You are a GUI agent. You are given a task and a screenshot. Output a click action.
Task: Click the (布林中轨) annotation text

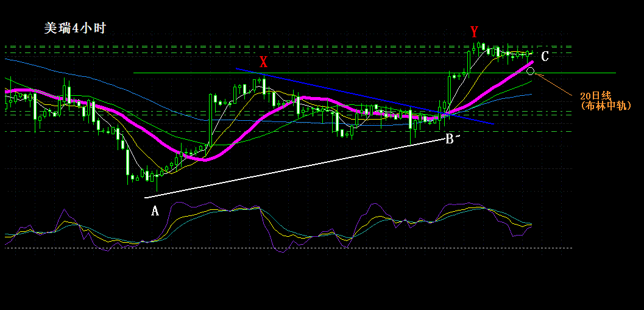(x=606, y=106)
